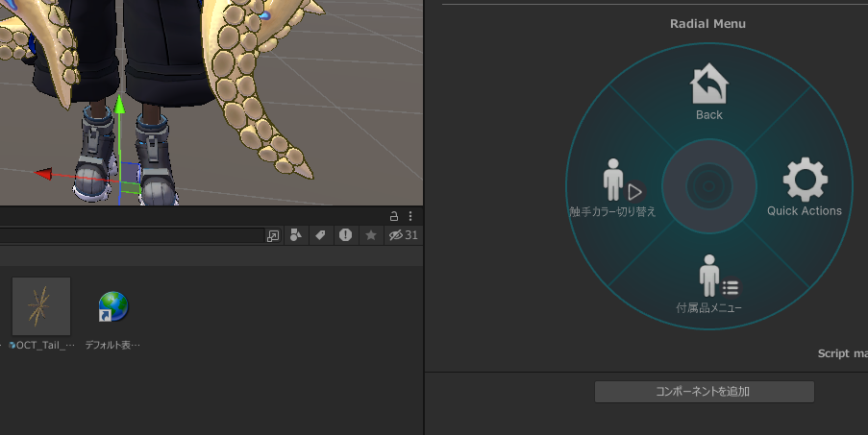Viewport: 868px width, 435px height.
Task: Click the radial menu center puppet circle
Action: pyautogui.click(x=709, y=186)
